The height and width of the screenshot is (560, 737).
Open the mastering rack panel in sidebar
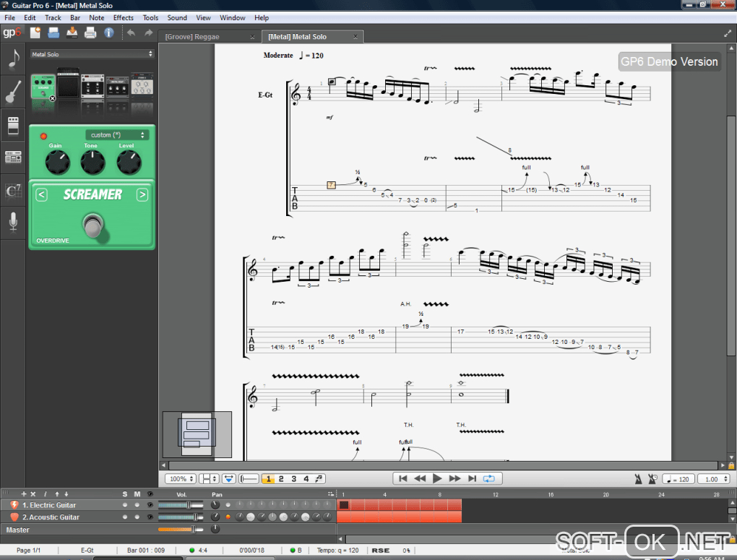13,157
